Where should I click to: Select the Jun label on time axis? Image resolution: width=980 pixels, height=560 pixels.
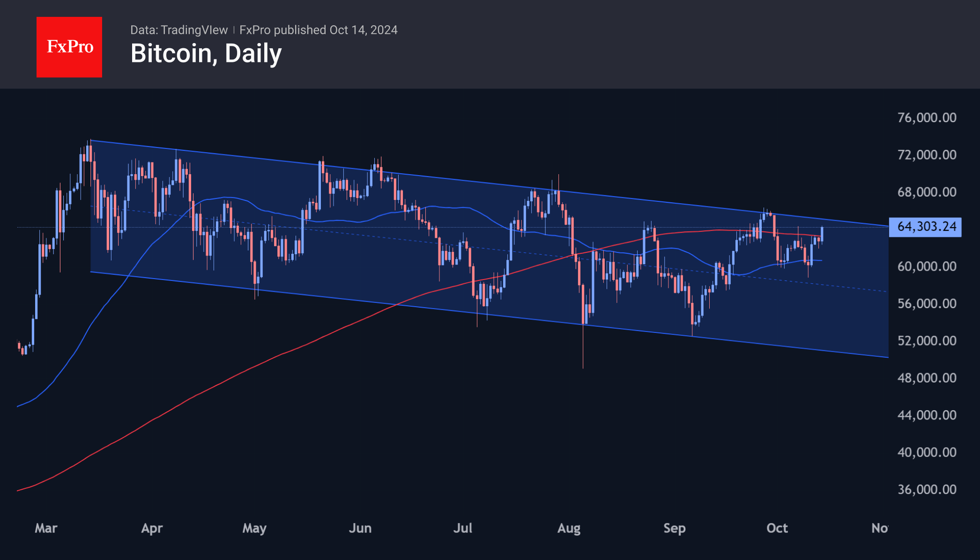point(360,528)
